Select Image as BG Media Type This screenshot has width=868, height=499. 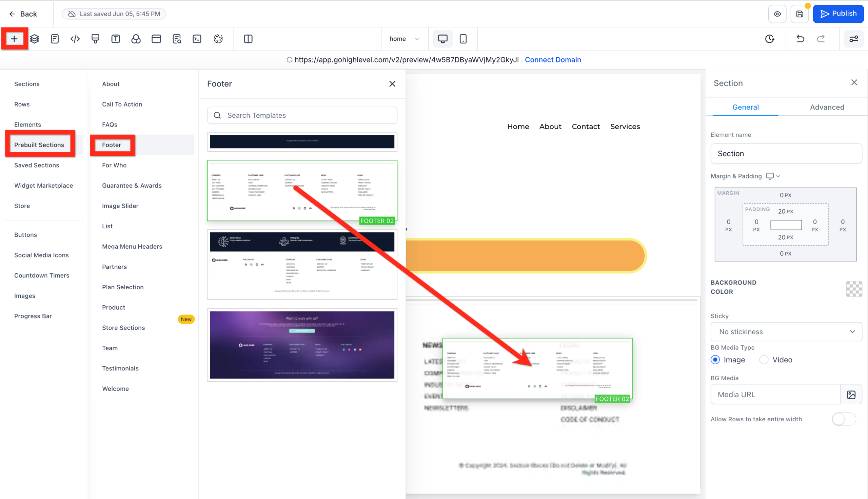(x=715, y=360)
